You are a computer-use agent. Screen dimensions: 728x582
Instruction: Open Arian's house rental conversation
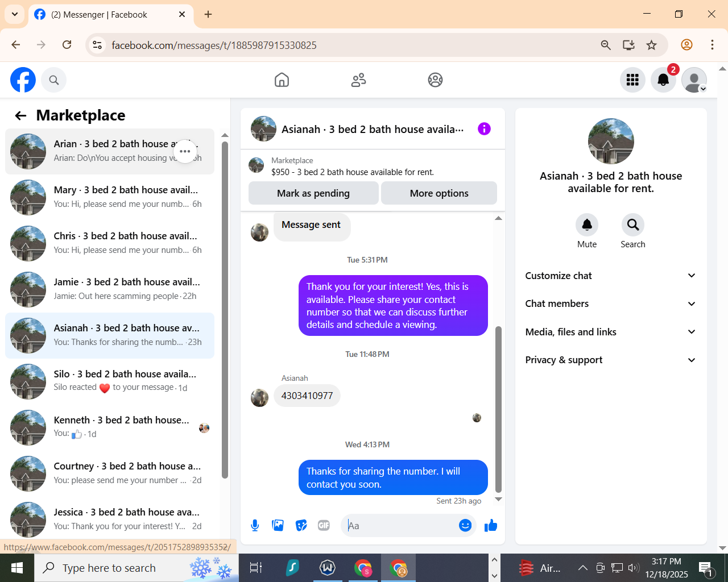click(x=110, y=151)
